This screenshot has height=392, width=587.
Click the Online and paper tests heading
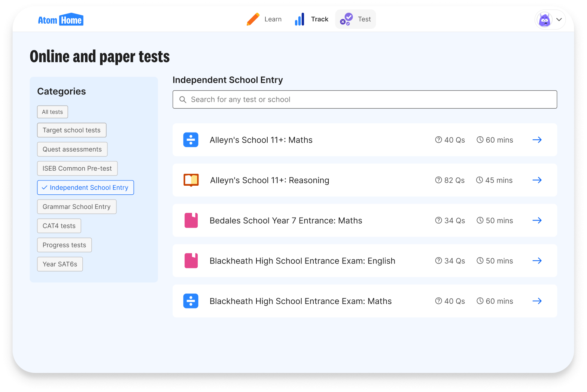coord(100,57)
